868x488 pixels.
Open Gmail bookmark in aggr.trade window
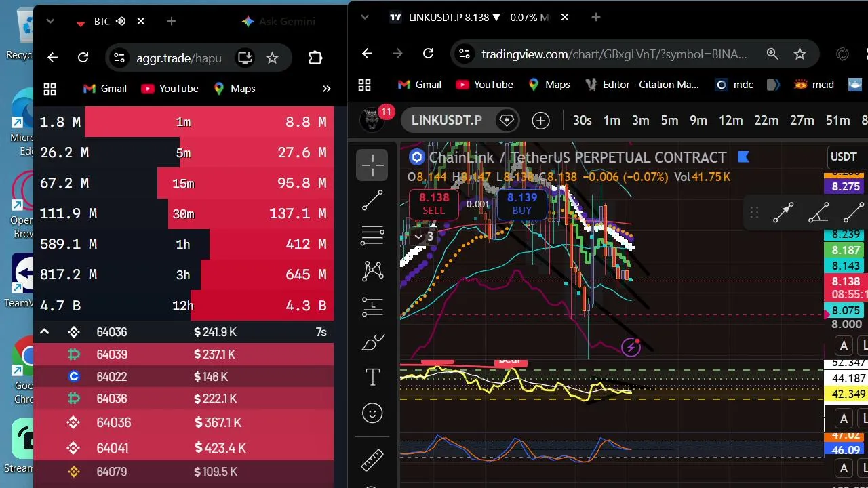click(x=104, y=89)
